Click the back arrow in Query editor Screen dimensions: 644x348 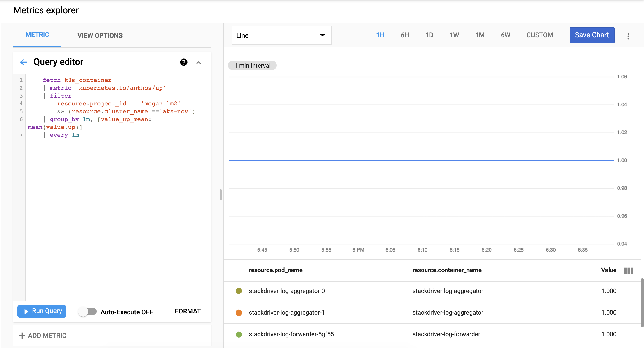point(23,62)
